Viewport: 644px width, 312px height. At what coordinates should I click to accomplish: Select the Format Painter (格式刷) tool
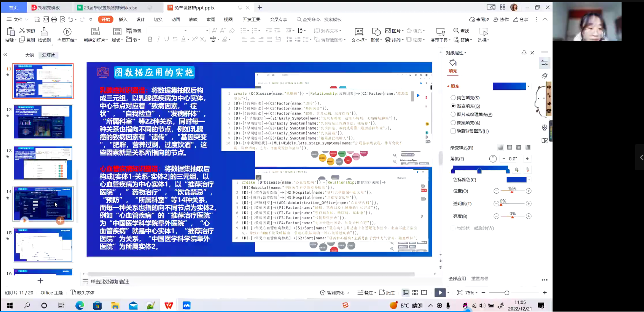pyautogui.click(x=44, y=35)
